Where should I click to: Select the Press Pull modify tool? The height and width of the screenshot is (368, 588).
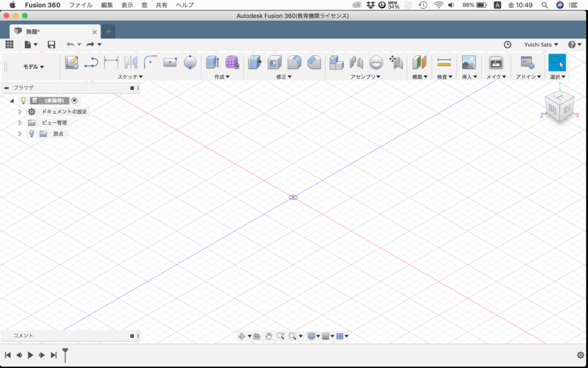tap(254, 62)
